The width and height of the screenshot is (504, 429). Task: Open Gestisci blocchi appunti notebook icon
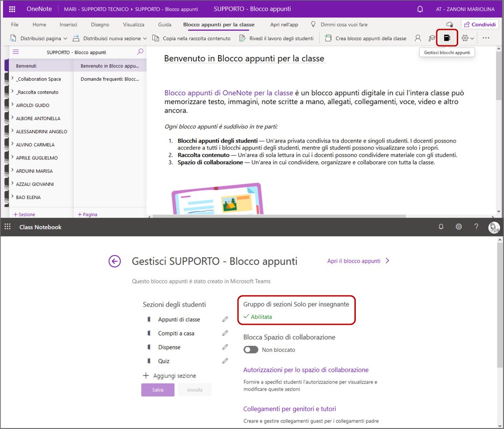(x=447, y=38)
